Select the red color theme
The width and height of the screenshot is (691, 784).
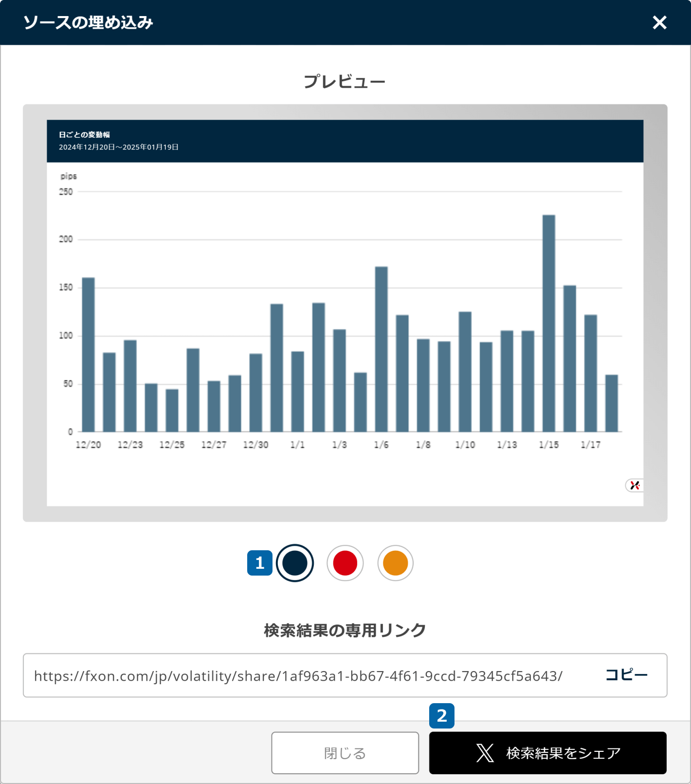[345, 563]
